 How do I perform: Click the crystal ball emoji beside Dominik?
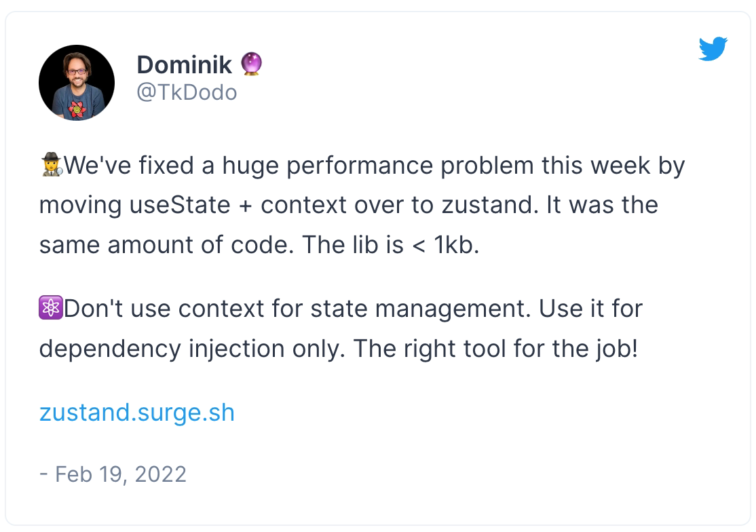[x=251, y=65]
